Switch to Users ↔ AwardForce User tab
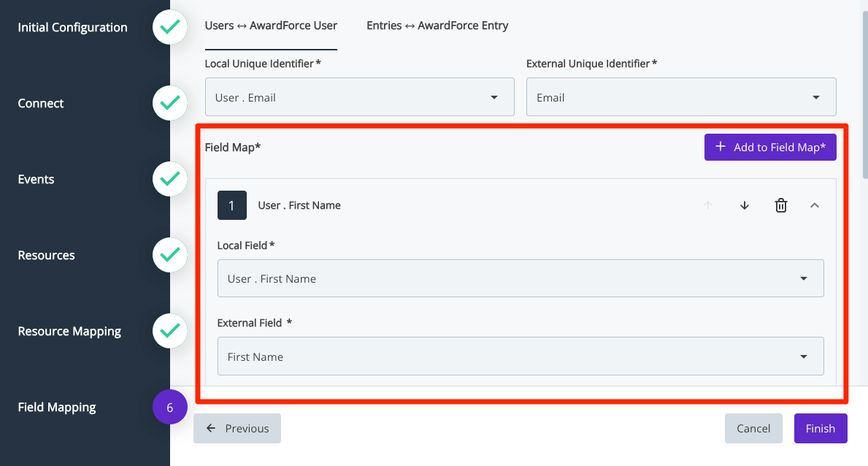 271,26
